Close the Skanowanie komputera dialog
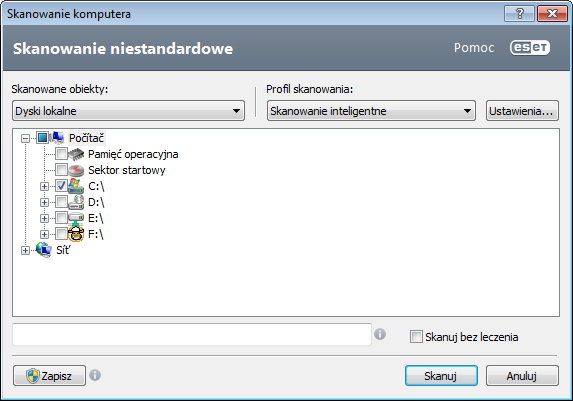Image resolution: width=573 pixels, height=401 pixels. pos(552,14)
